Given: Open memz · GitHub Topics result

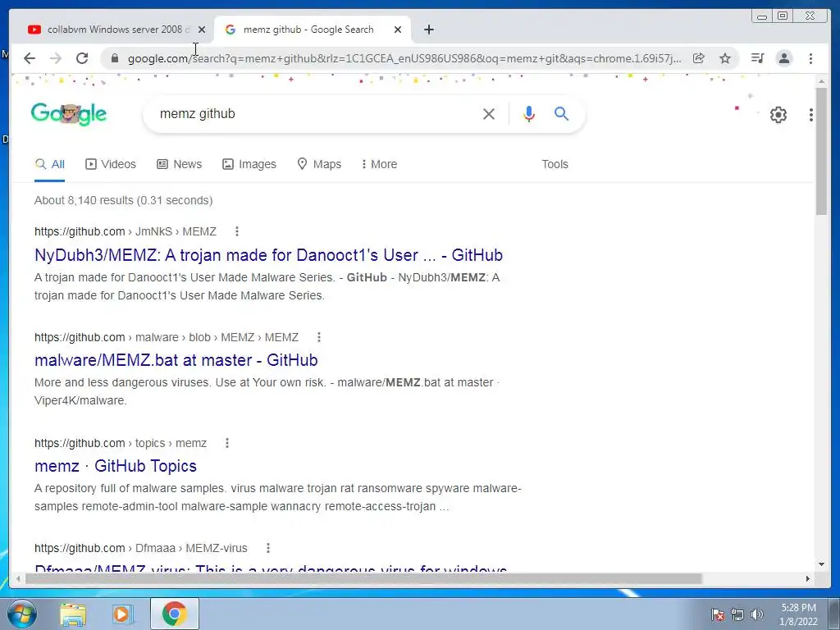Looking at the screenshot, I should pyautogui.click(x=116, y=466).
